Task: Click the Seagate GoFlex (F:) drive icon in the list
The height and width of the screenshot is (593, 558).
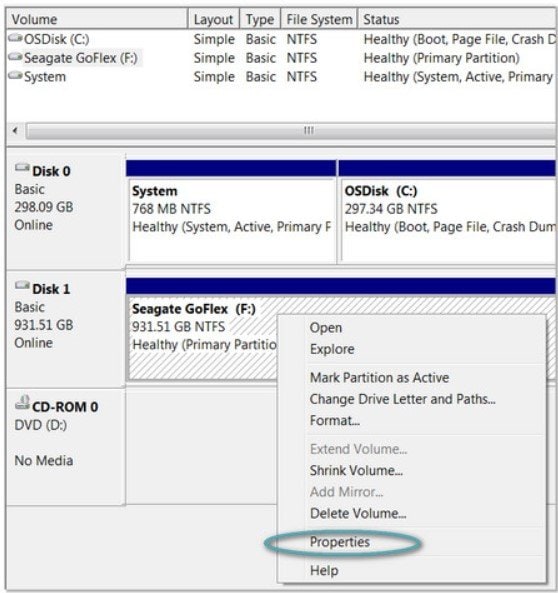Action: [15, 57]
